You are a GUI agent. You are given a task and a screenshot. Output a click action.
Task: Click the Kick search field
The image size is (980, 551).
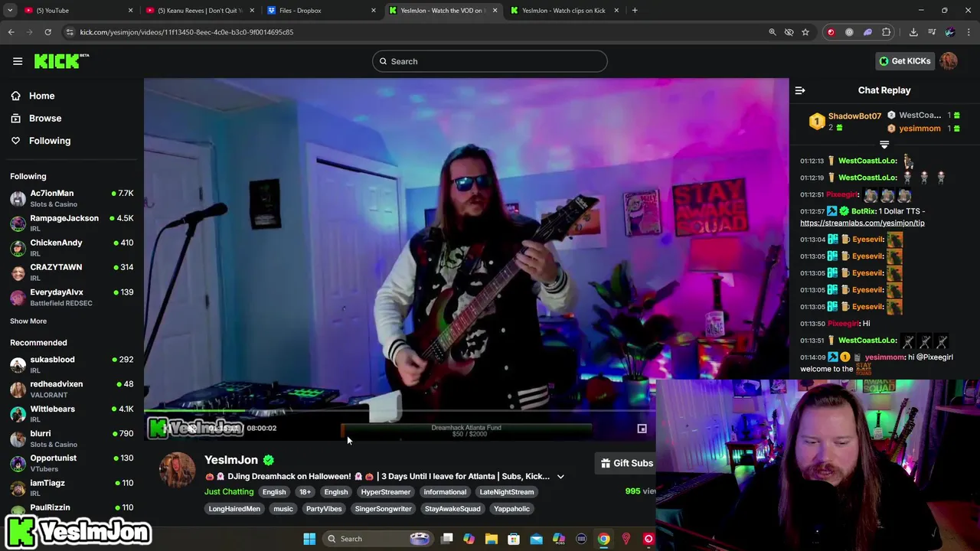click(490, 61)
